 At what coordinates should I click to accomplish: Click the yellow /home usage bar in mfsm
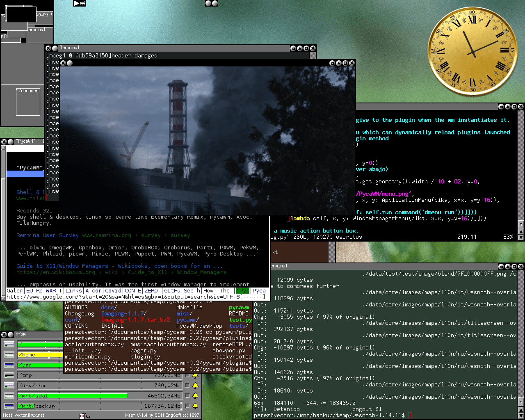pyautogui.click(x=41, y=355)
